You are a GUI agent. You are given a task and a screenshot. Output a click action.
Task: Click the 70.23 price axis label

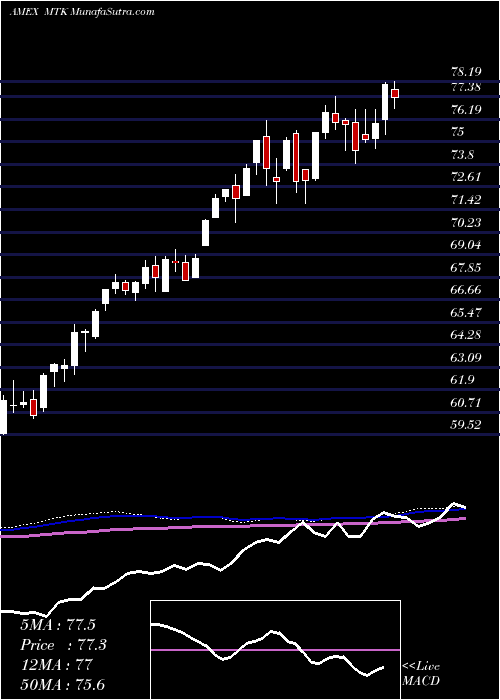point(467,222)
